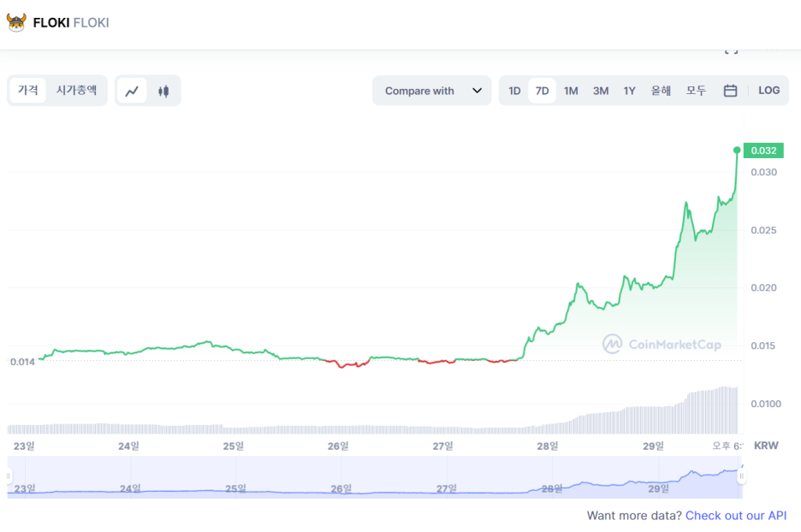Viewport: 801px width, 532px height.
Task: Select the 1D time range
Action: coord(514,91)
